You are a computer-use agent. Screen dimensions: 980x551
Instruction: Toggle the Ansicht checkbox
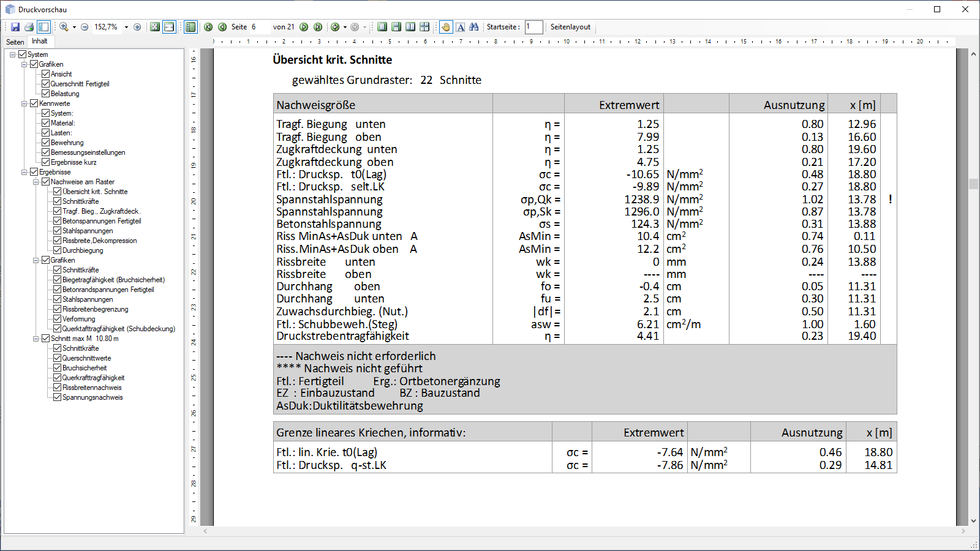(x=45, y=74)
